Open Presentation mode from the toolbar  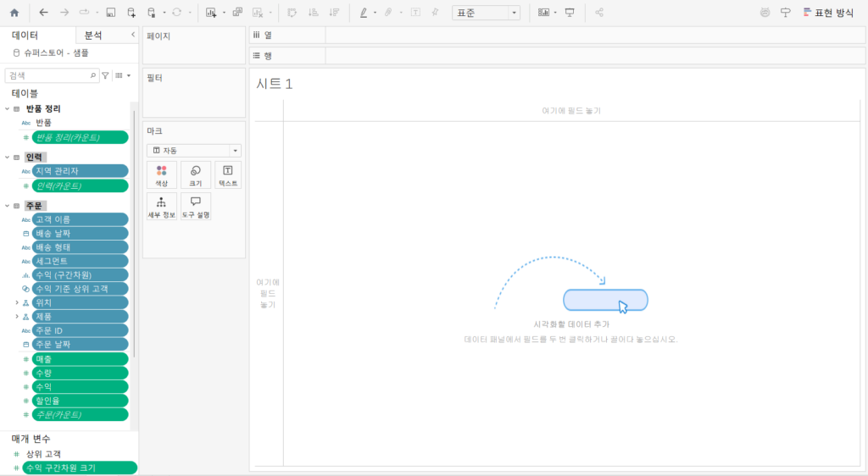tap(570, 13)
